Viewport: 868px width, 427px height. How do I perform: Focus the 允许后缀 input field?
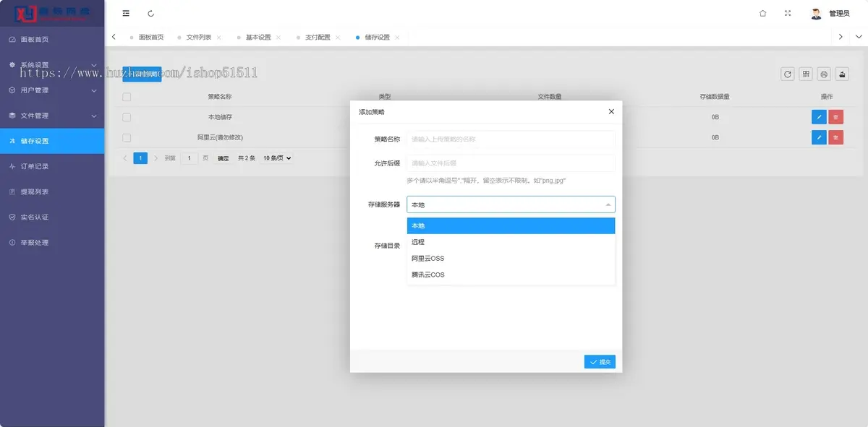[x=511, y=163]
